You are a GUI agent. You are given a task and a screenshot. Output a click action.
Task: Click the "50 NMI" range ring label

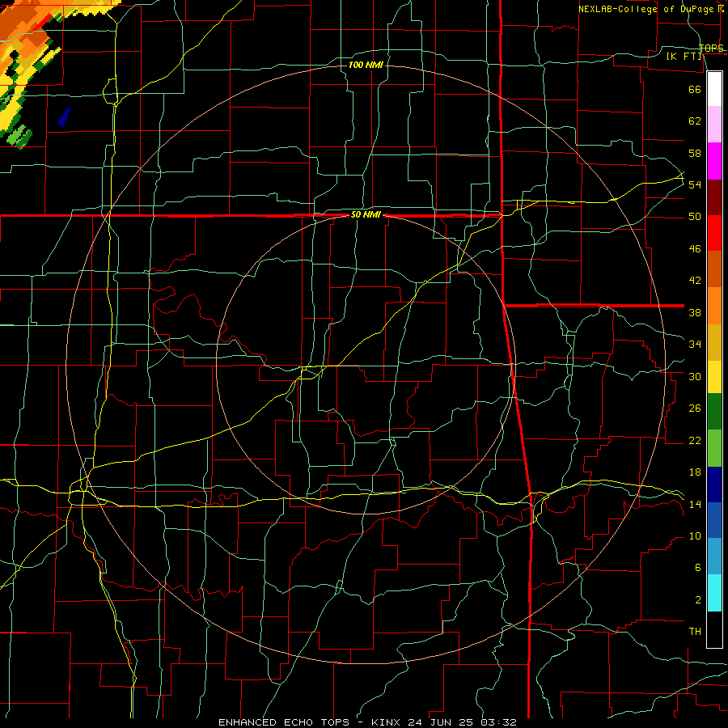366,214
